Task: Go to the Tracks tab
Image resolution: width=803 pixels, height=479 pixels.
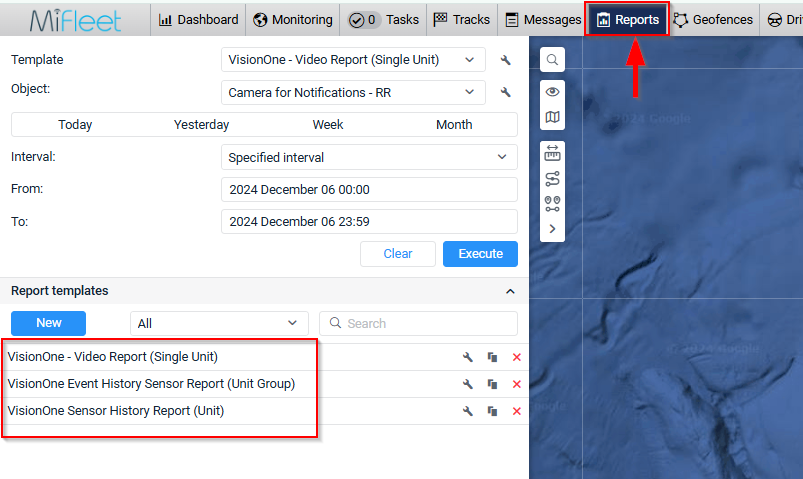Action: click(x=462, y=19)
